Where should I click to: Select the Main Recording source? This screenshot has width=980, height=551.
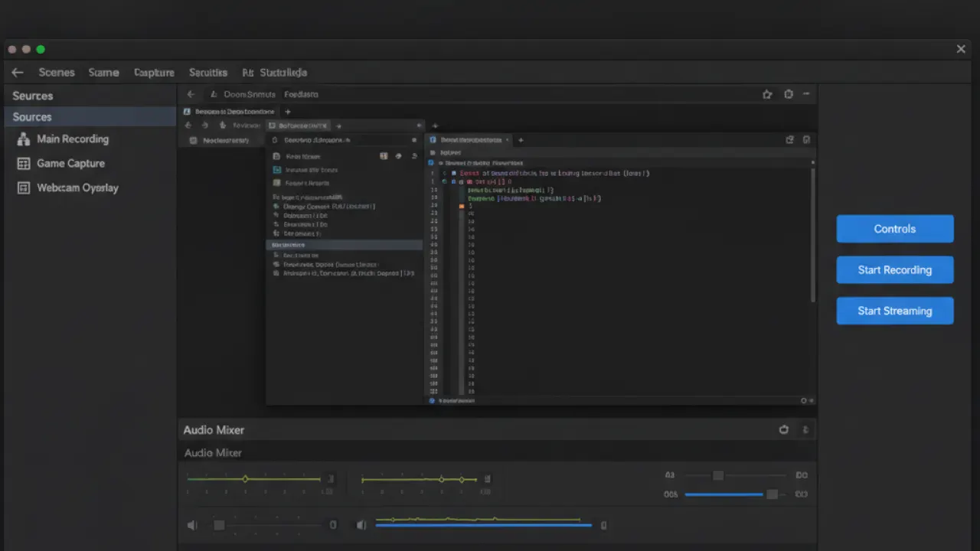tap(73, 139)
